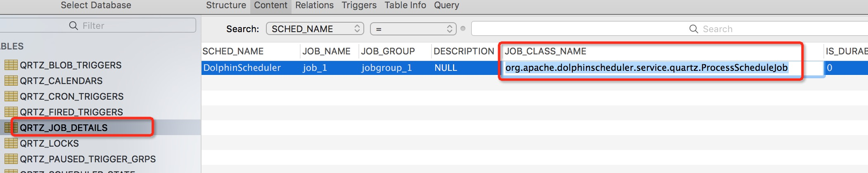
Task: Select QRTZ_PAUSED_TRIGGER_GRPS table
Action: (x=88, y=159)
